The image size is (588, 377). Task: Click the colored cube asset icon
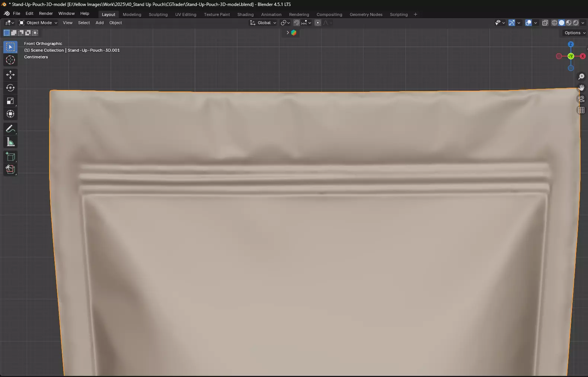[x=294, y=33]
